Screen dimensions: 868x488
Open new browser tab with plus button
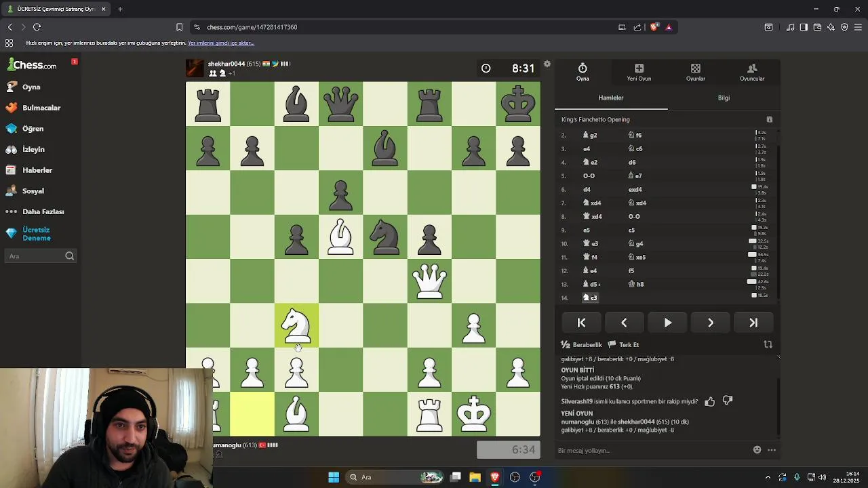point(120,9)
